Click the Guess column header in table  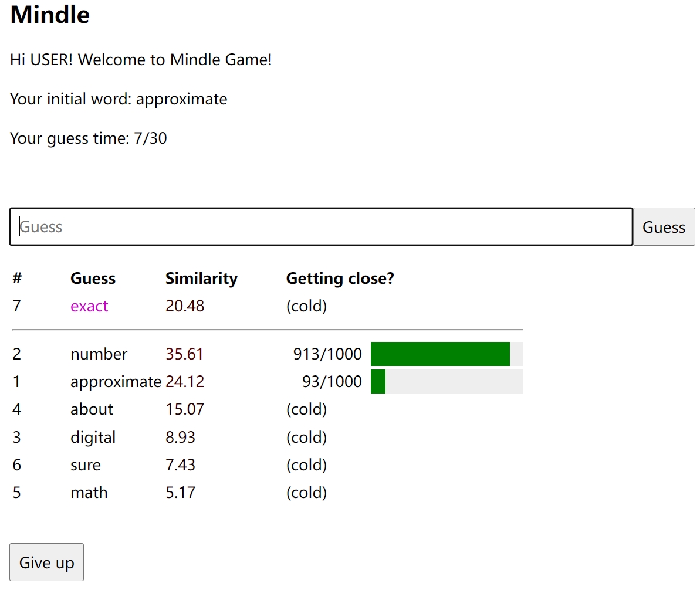pyautogui.click(x=93, y=278)
